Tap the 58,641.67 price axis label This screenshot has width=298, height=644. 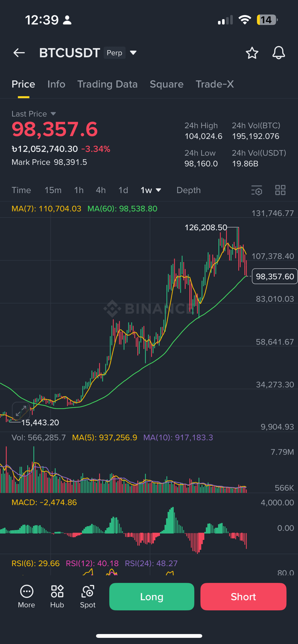[275, 342]
